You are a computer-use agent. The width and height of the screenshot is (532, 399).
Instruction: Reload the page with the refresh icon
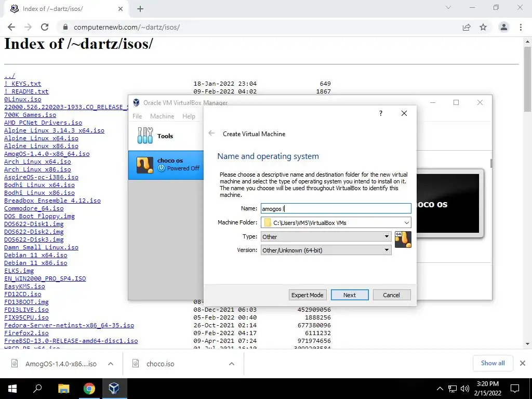[x=45, y=27]
